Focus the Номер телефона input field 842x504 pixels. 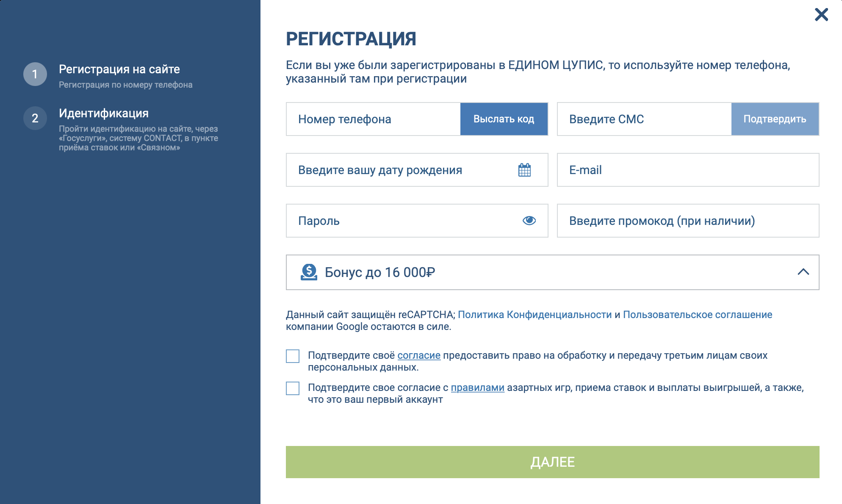374,119
